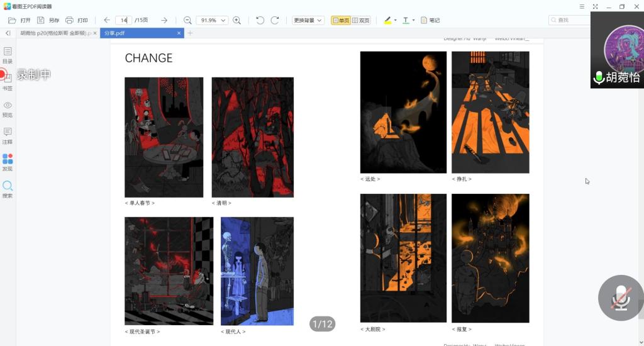Close the 胡菀怡 p20 tab
The image size is (644, 346).
click(96, 33)
